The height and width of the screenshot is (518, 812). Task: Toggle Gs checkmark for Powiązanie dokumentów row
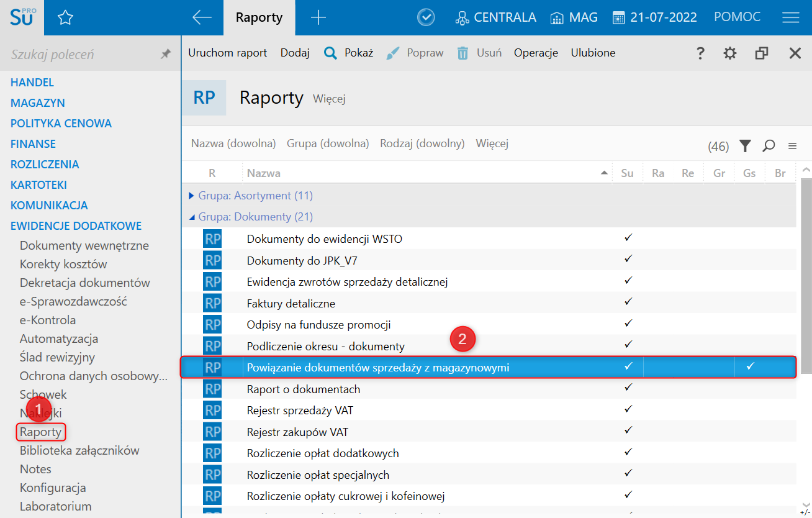[x=750, y=366]
